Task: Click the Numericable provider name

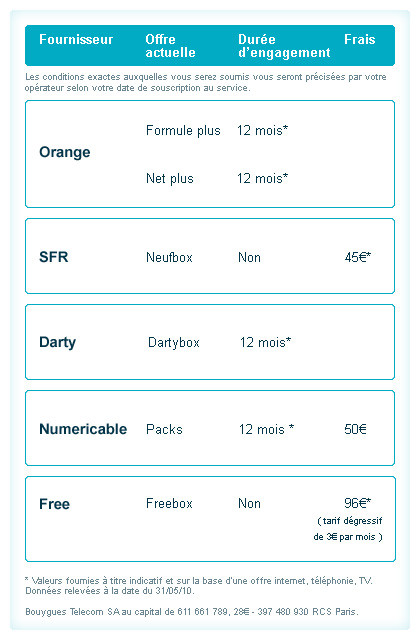Action: (x=83, y=429)
